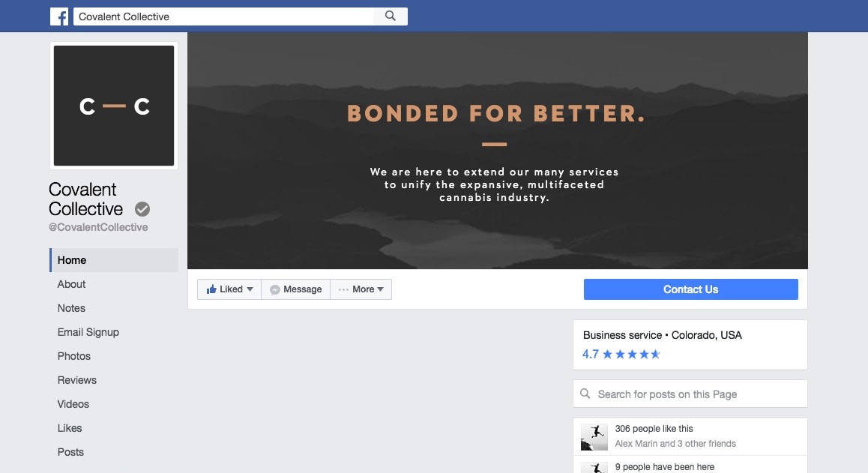Open the Covalent Collective profile logo
Image resolution: width=868 pixels, height=473 pixels.
114,105
